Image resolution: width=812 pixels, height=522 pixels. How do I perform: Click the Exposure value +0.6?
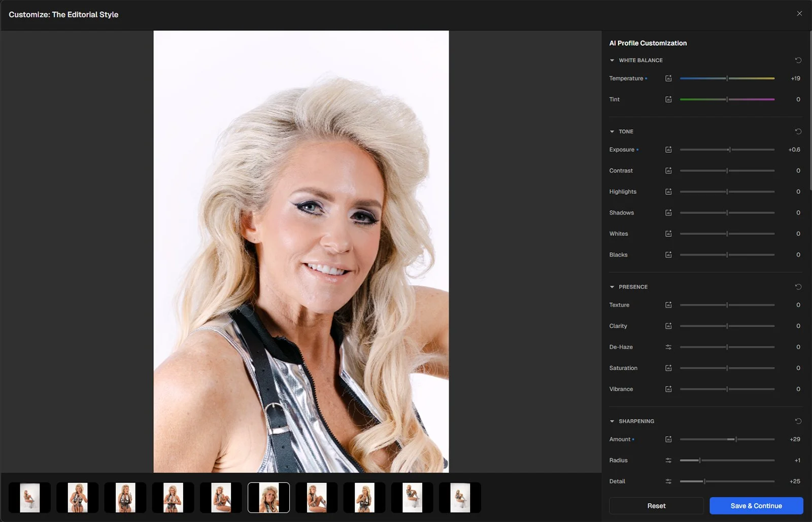coord(794,150)
